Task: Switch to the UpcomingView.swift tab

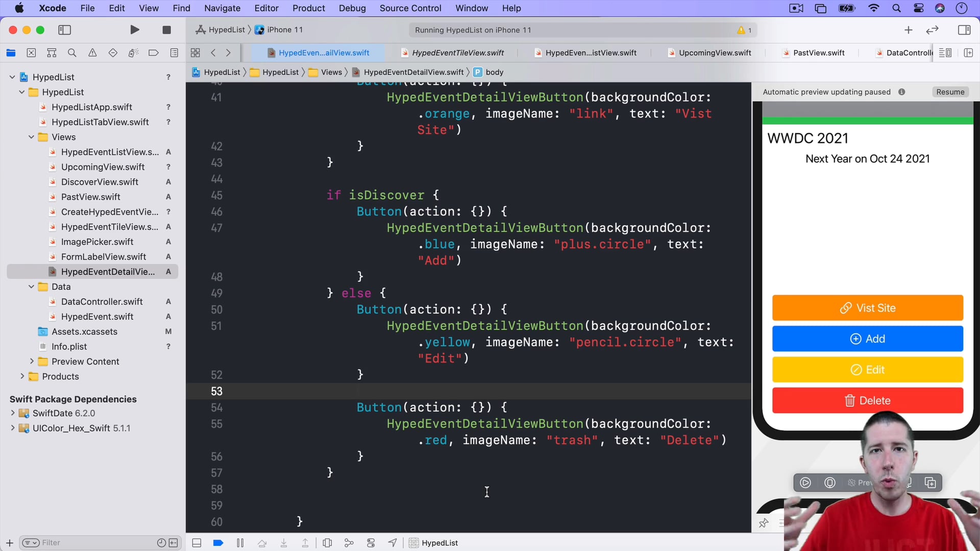Action: [709, 53]
